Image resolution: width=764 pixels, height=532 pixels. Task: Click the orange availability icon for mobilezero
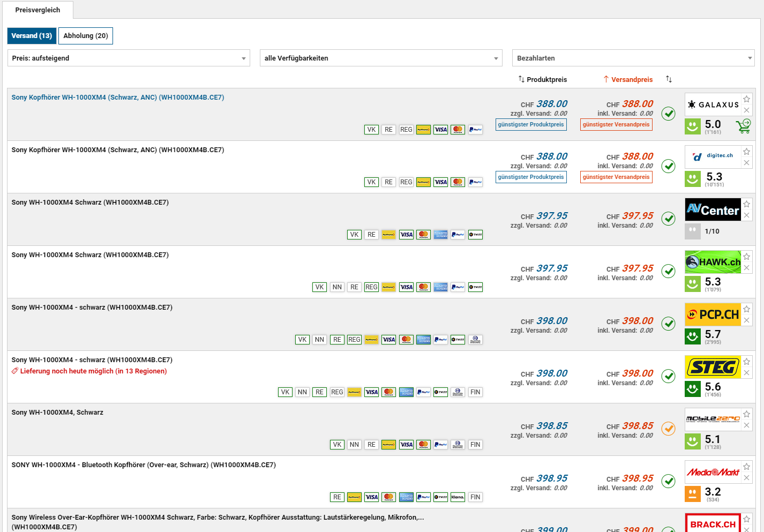coord(668,429)
